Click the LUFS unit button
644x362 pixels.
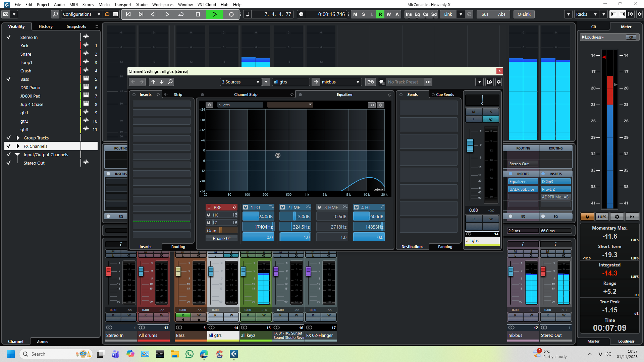coord(602,217)
